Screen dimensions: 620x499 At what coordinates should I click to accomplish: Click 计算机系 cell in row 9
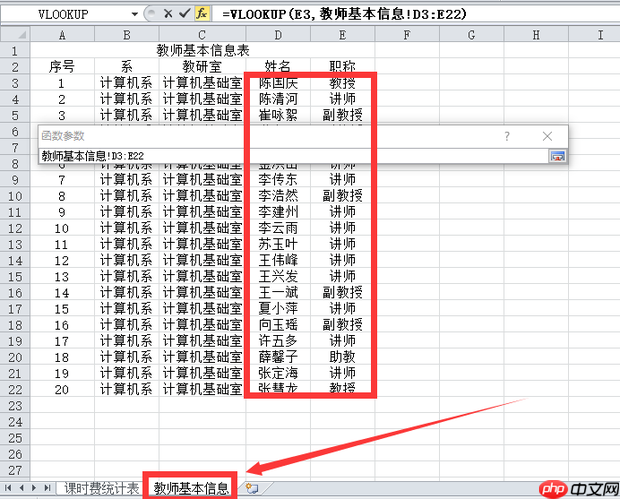tap(127, 180)
